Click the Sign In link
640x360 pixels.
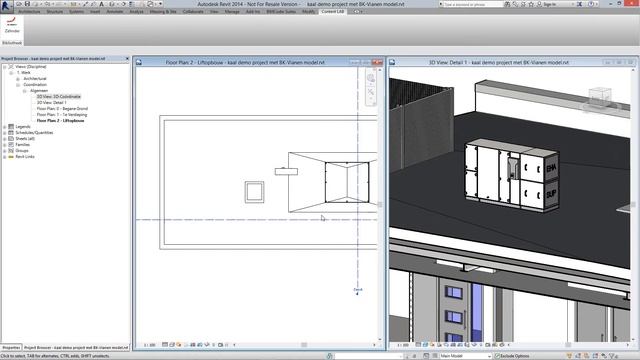pos(549,4)
